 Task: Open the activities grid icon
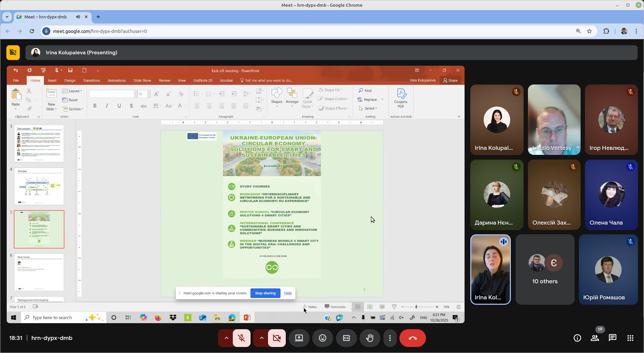[630, 338]
